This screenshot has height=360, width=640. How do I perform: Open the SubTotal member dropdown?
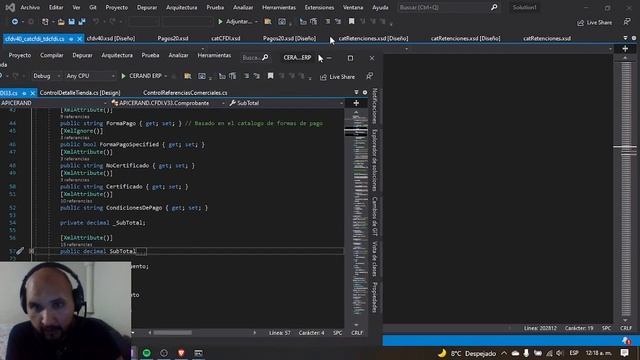[x=286, y=103]
